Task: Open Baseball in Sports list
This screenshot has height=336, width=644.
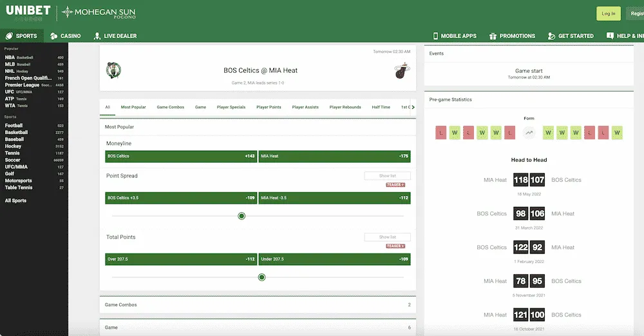Action: point(34,139)
